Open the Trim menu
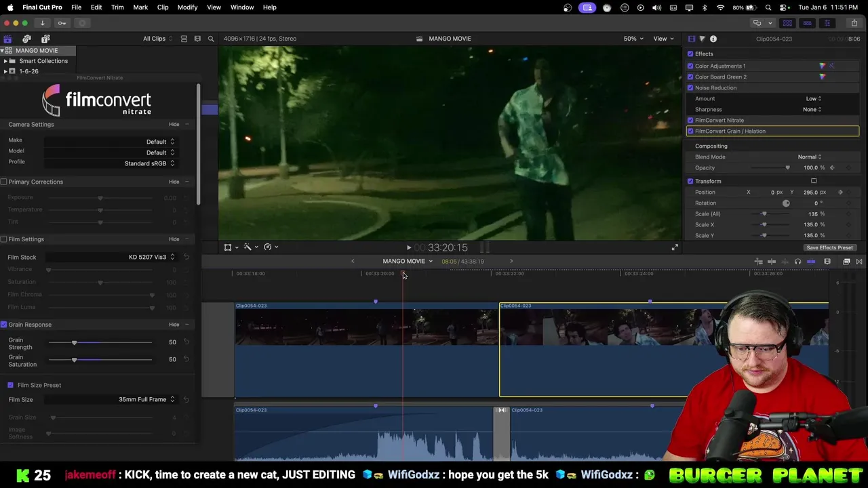 click(x=117, y=7)
